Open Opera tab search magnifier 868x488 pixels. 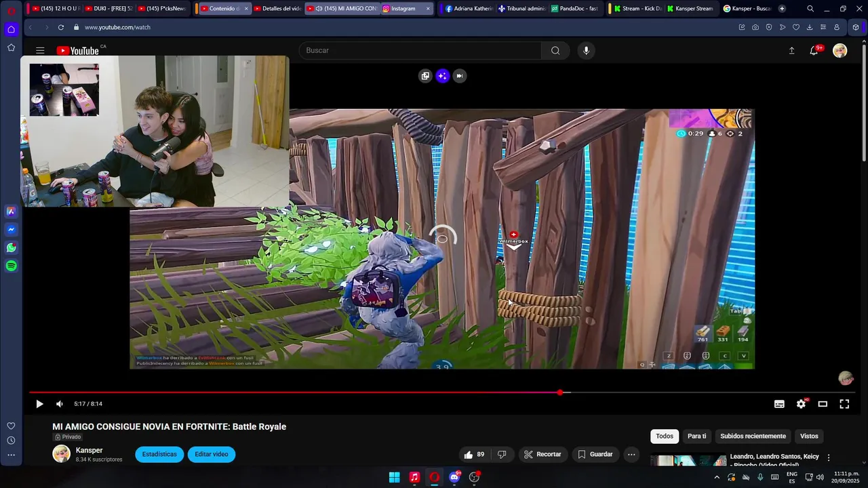click(810, 9)
